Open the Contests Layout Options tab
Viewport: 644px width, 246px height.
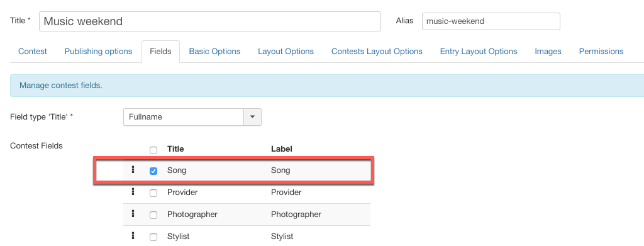[377, 52]
